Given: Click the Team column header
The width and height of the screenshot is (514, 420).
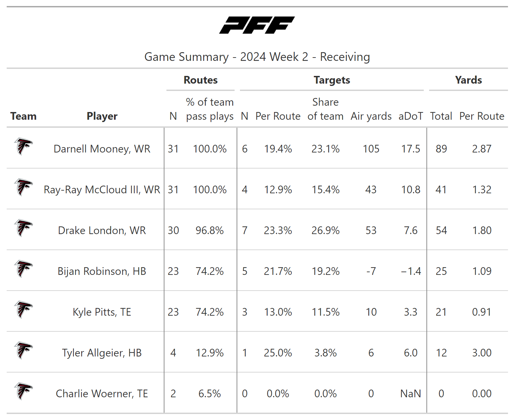Looking at the screenshot, I should coord(23,116).
